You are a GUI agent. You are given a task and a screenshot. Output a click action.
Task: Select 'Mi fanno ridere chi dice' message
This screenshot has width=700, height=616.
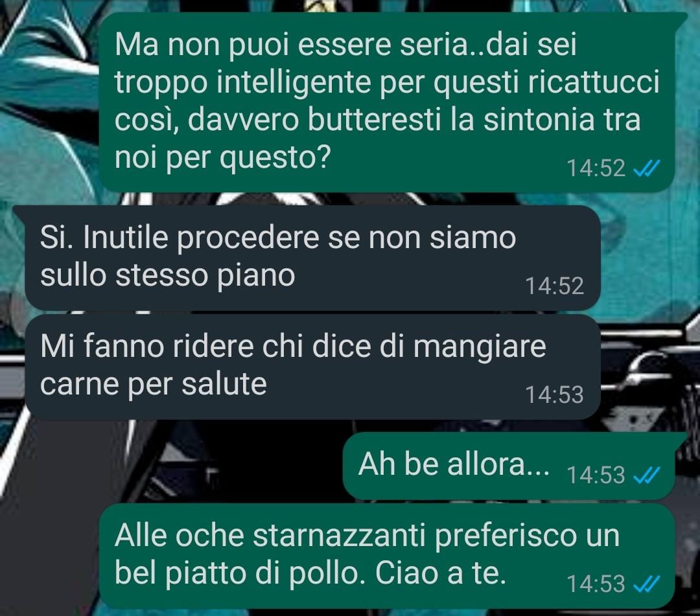[312, 367]
